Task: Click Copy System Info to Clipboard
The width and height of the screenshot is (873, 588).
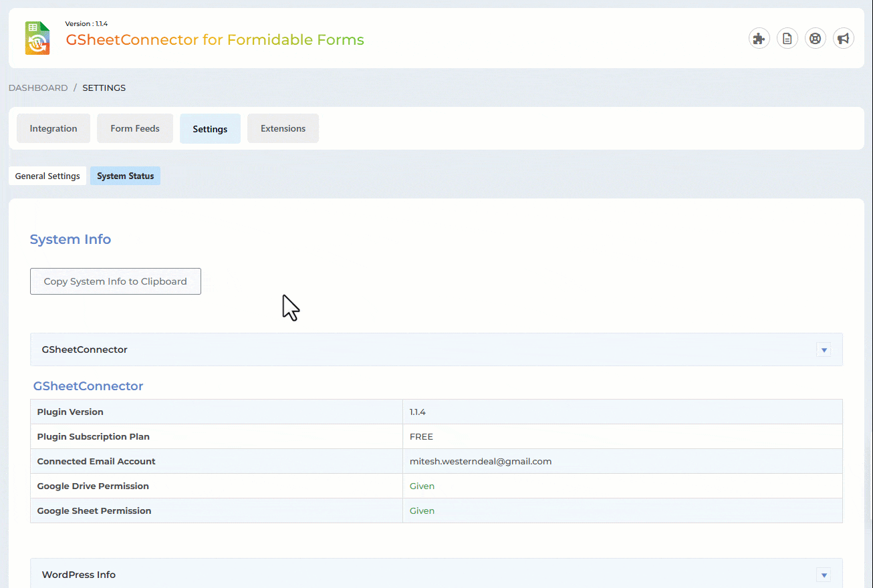Action: (x=116, y=281)
